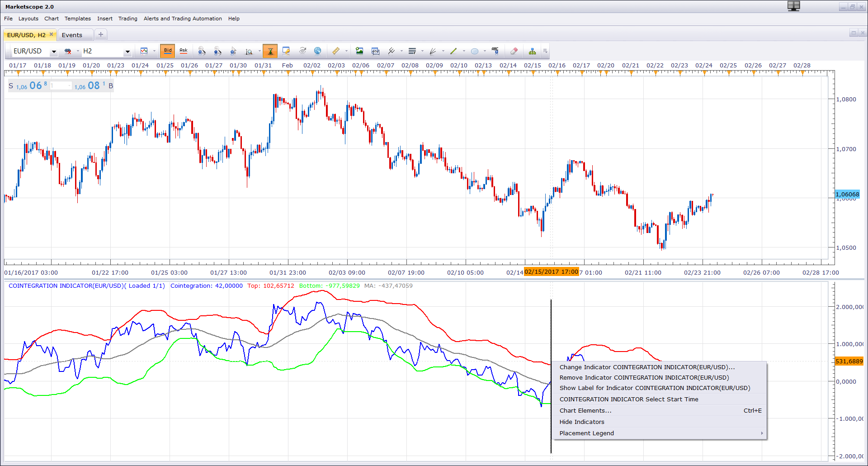
Task: Click the ruler measure tool icon
Action: tap(336, 51)
